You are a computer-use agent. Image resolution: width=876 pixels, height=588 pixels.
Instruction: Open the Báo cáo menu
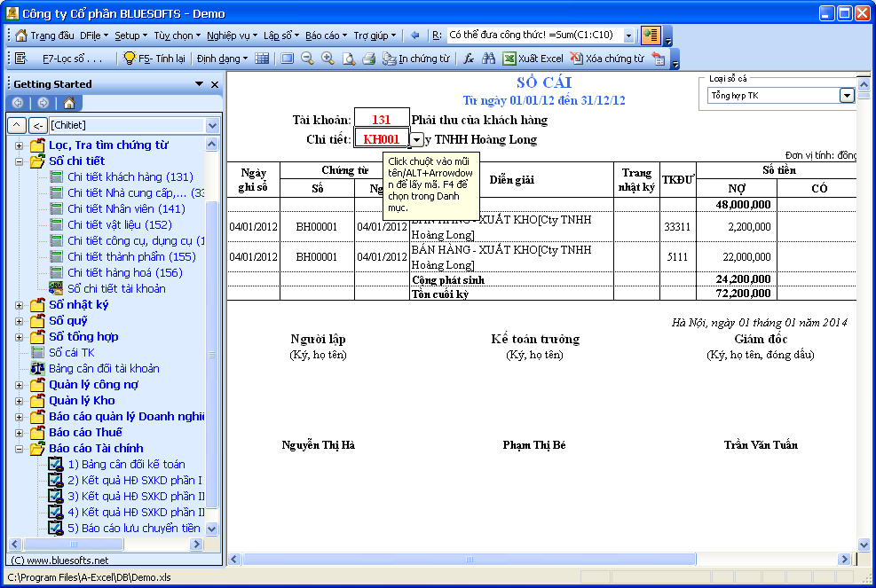326,35
